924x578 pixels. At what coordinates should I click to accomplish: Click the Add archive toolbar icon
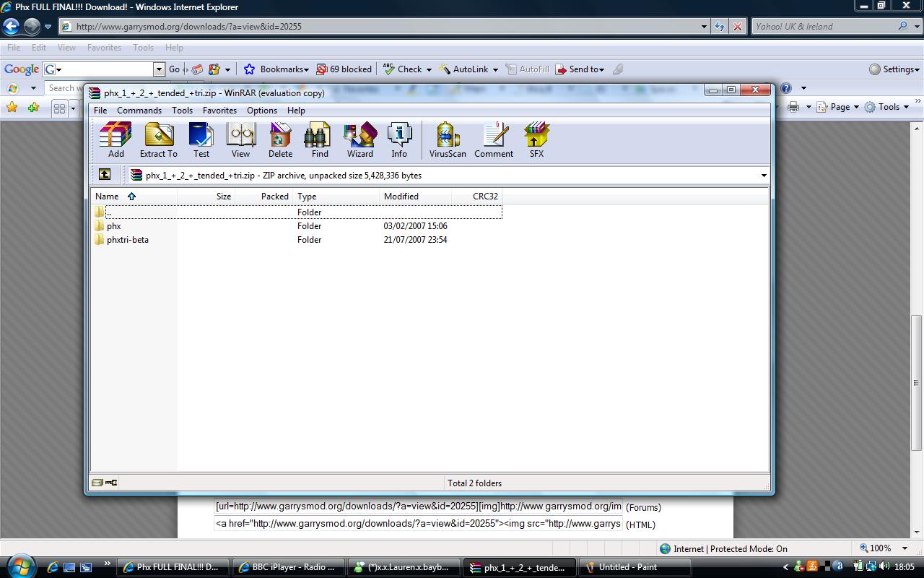click(115, 139)
